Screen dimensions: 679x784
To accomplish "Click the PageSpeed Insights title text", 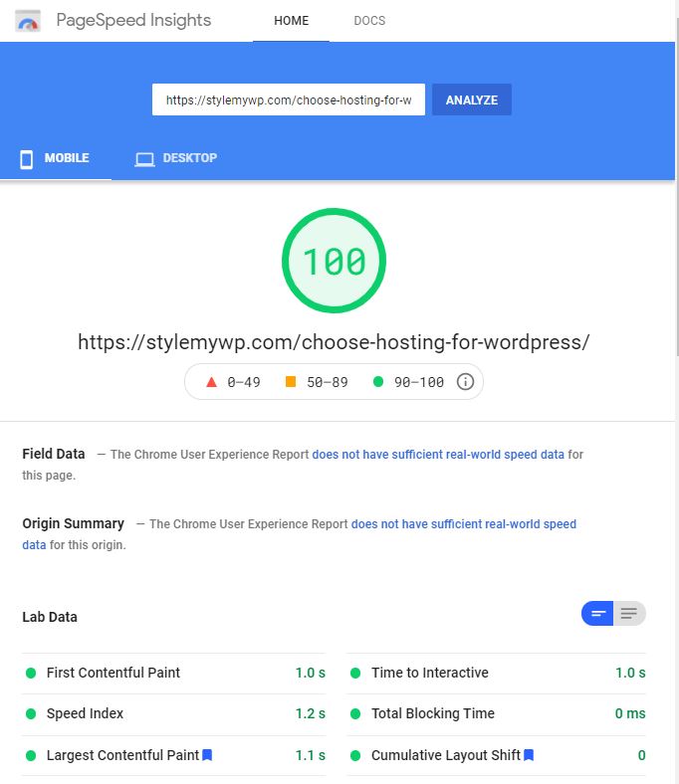I will (133, 21).
